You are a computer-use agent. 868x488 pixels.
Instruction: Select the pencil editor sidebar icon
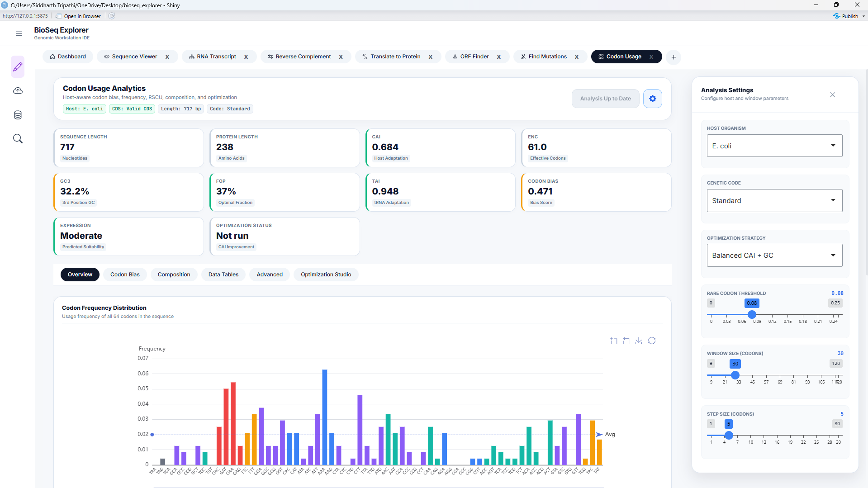pos(18,67)
